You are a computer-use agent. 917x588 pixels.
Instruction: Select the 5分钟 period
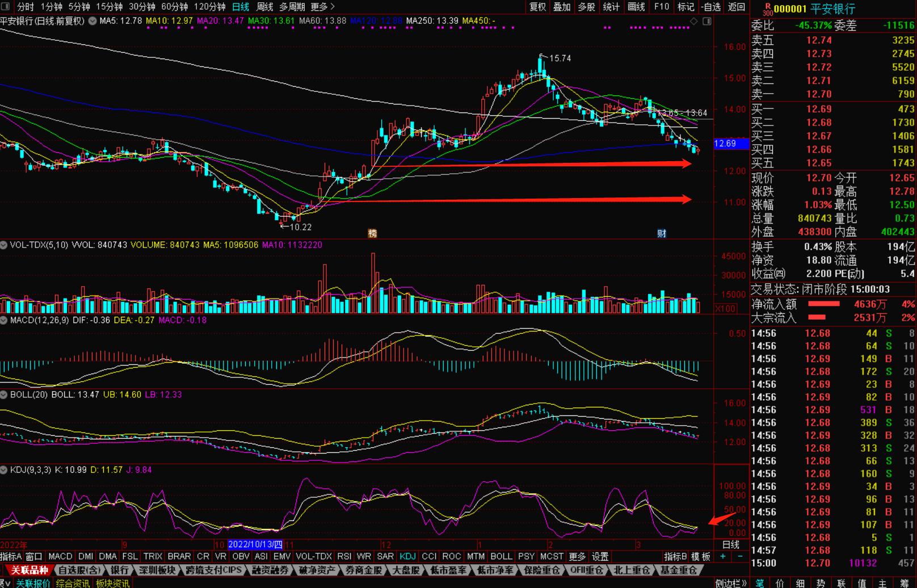[79, 7]
